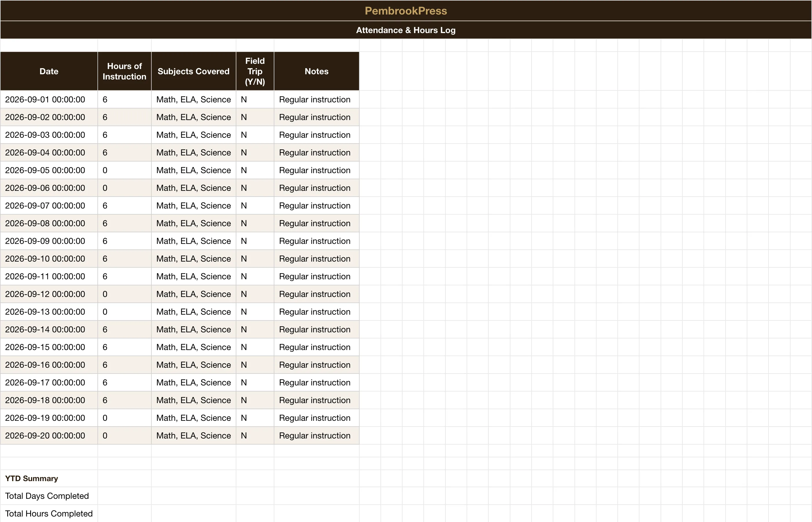
Task: Select the Date column header
Action: tap(49, 71)
